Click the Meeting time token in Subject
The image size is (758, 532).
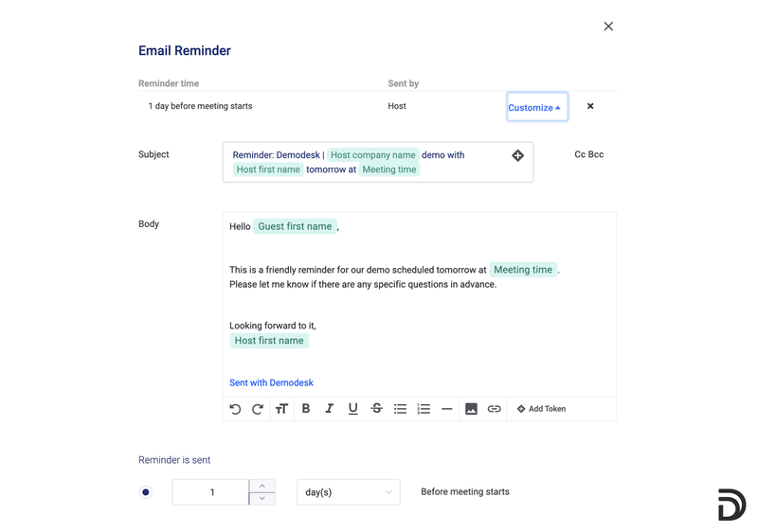pos(389,169)
